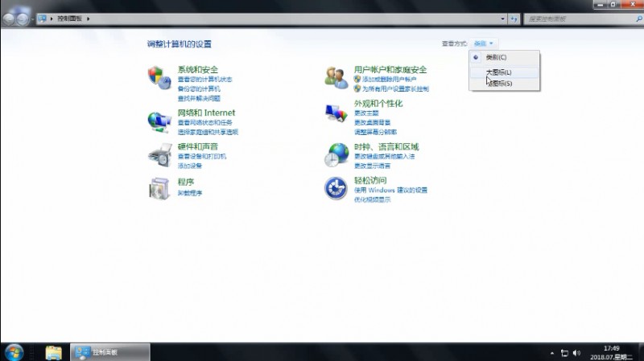Click 调整屏幕分辨率 link
Viewport: 644px width, 361px height.
click(x=375, y=132)
